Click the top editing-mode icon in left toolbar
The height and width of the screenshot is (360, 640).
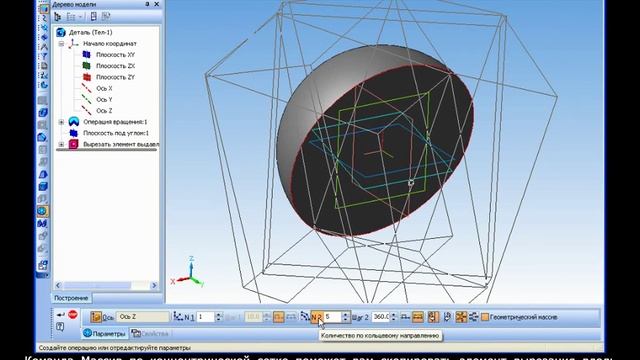44,8
